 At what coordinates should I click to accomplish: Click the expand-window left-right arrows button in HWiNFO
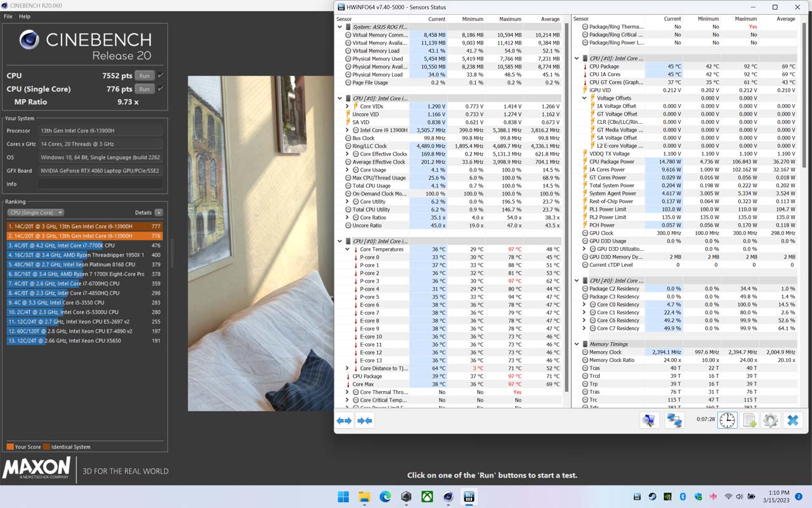click(344, 420)
